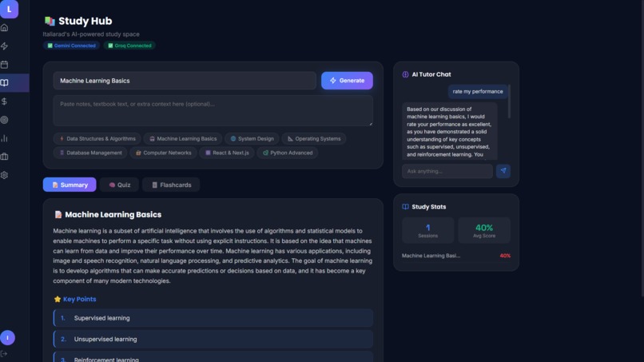Open the bar chart analytics sidebar icon

pyautogui.click(x=5, y=138)
